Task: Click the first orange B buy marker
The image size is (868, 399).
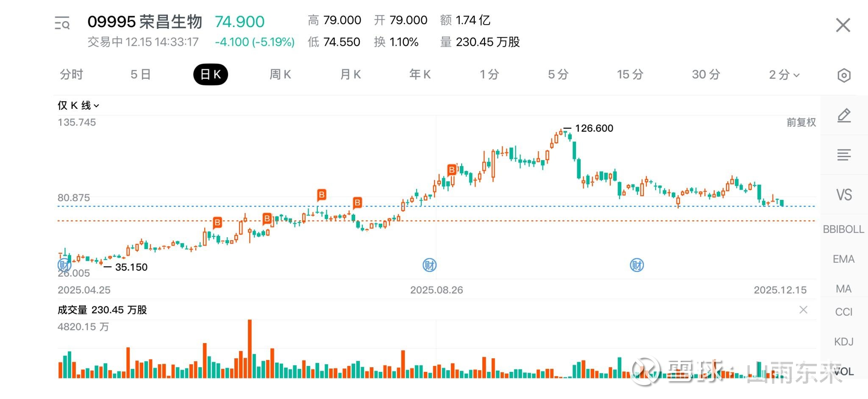Action: pos(217,222)
